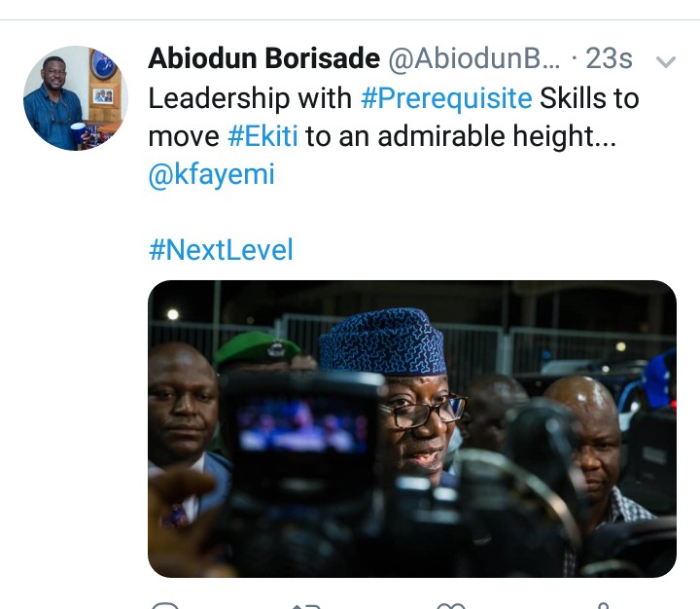
Task: Like the tweet with heart icon
Action: coord(450,605)
